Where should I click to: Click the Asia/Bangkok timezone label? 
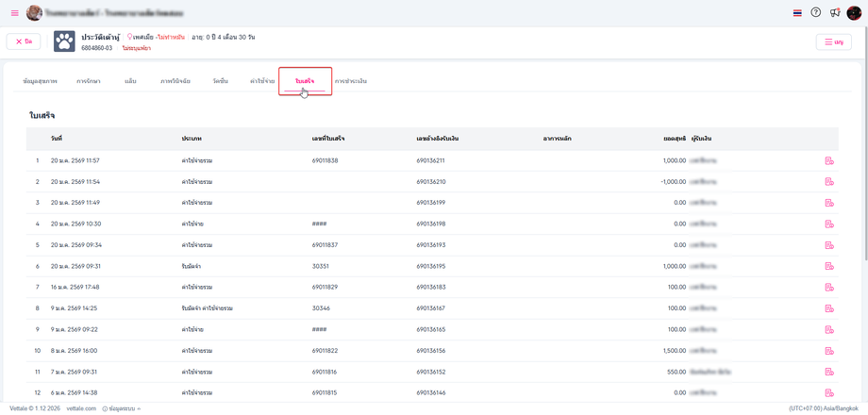click(840, 409)
